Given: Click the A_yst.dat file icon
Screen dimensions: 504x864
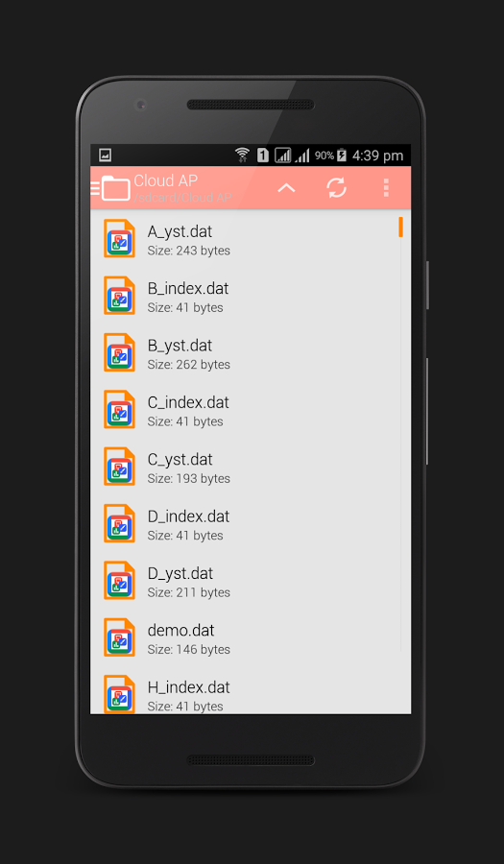Looking at the screenshot, I should pyautogui.click(x=120, y=239).
